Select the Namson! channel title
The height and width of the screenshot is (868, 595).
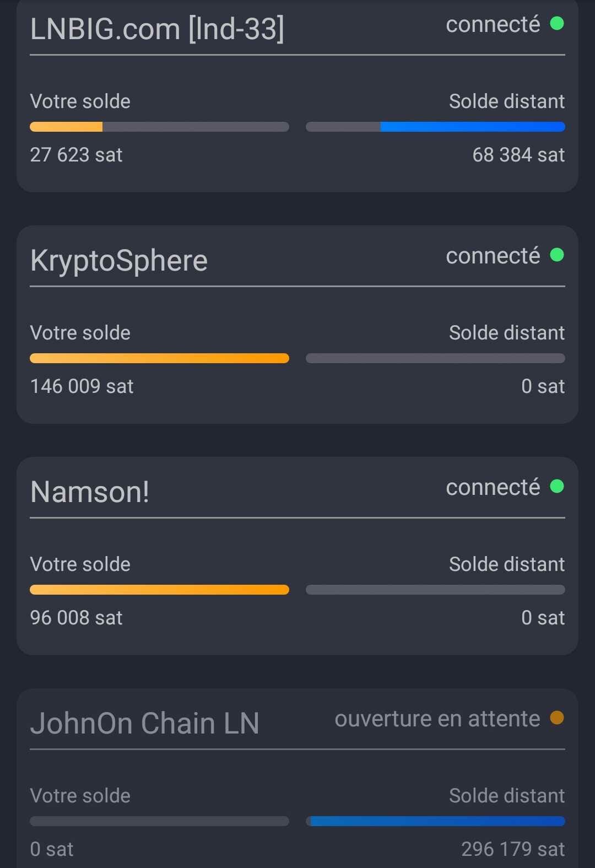click(x=90, y=492)
